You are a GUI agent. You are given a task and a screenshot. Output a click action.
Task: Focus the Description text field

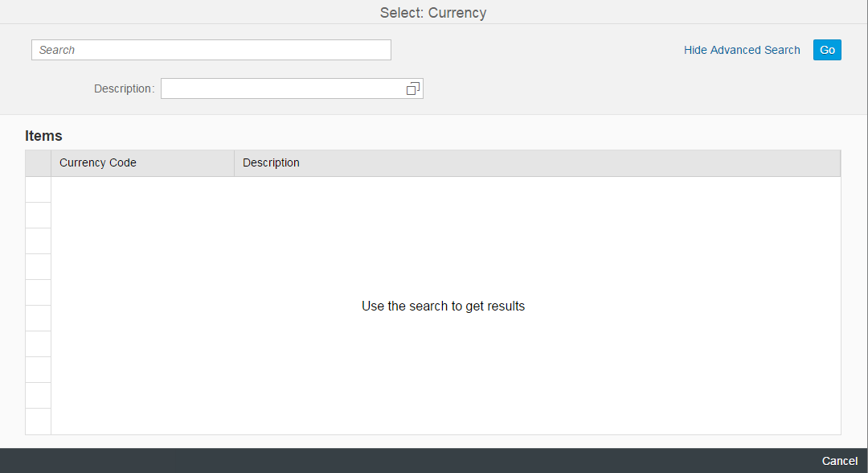point(281,88)
